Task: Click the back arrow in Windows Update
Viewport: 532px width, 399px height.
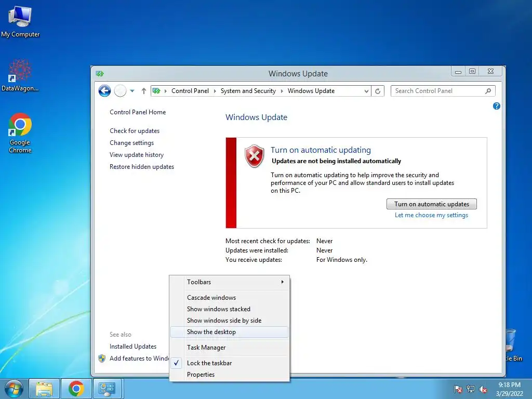Action: click(104, 91)
